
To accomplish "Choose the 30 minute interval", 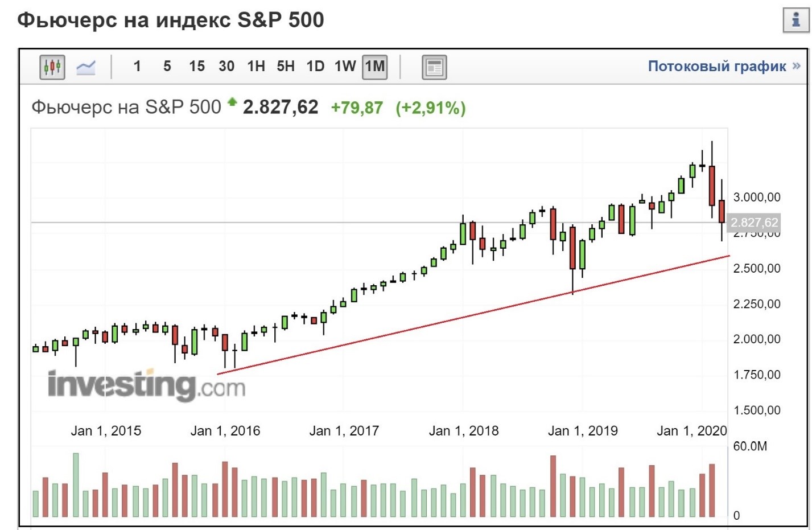I will click(x=226, y=67).
